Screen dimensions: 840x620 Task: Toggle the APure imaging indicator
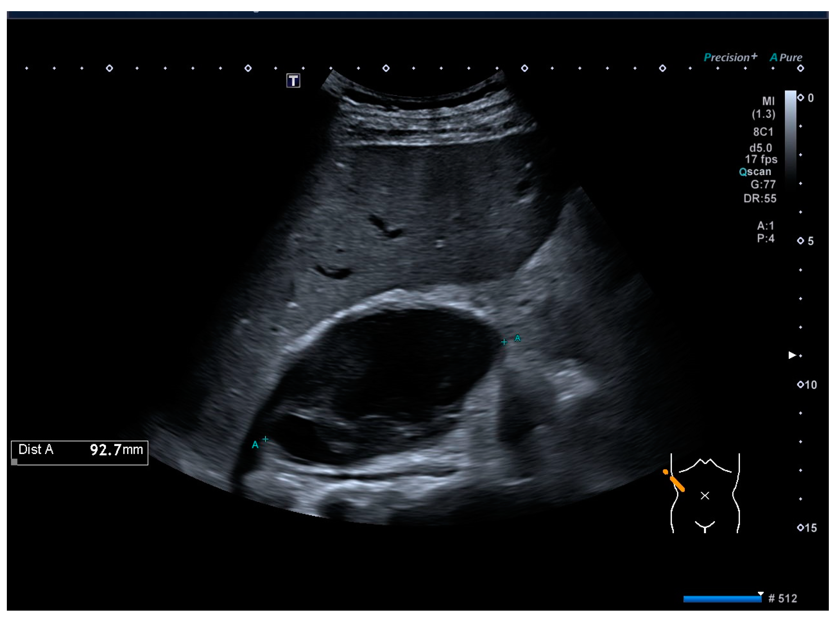[786, 57]
